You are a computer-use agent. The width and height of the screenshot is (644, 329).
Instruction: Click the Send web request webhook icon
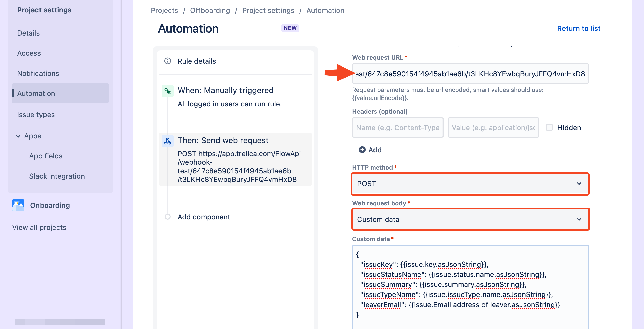coord(168,141)
